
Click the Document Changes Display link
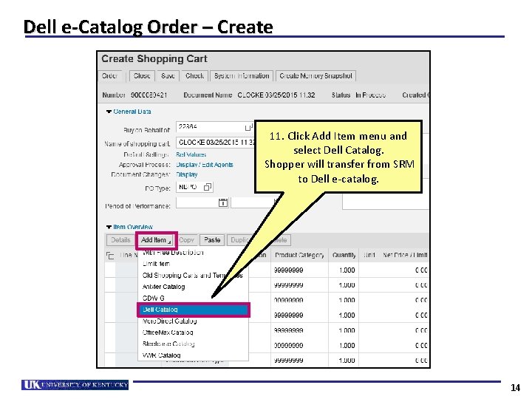click(x=187, y=174)
